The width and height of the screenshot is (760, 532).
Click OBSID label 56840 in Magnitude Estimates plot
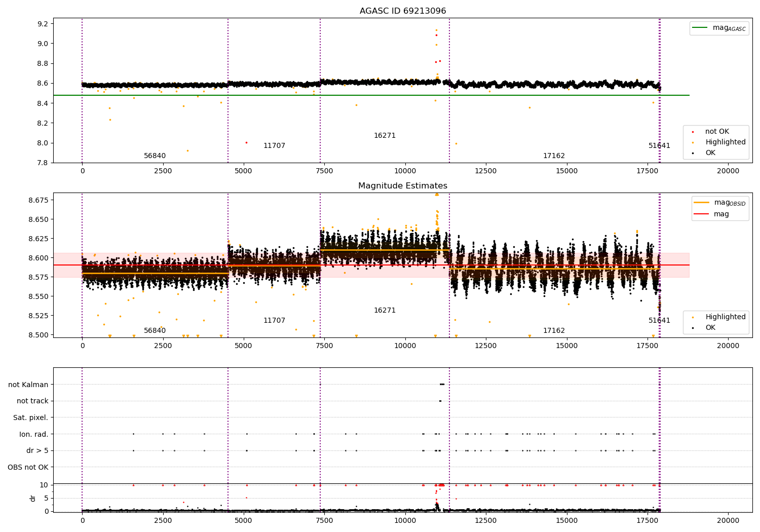[x=155, y=331]
